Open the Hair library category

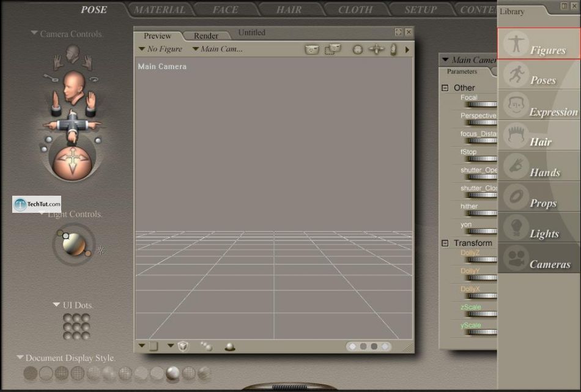[x=538, y=135]
